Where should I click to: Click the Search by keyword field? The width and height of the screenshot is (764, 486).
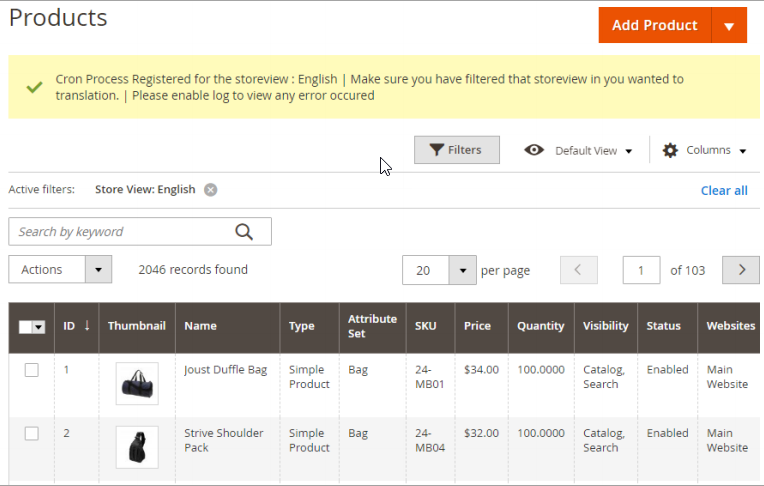click(x=120, y=232)
